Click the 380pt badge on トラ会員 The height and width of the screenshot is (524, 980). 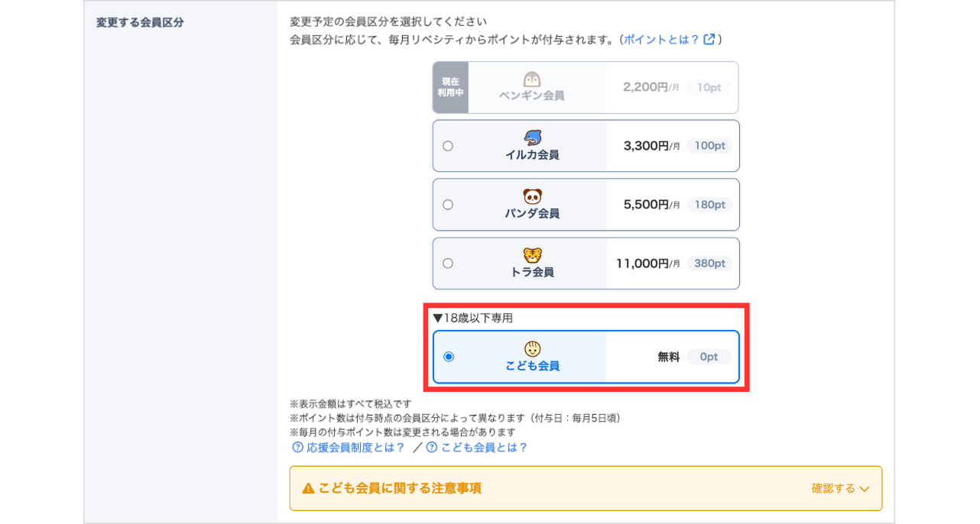710,263
